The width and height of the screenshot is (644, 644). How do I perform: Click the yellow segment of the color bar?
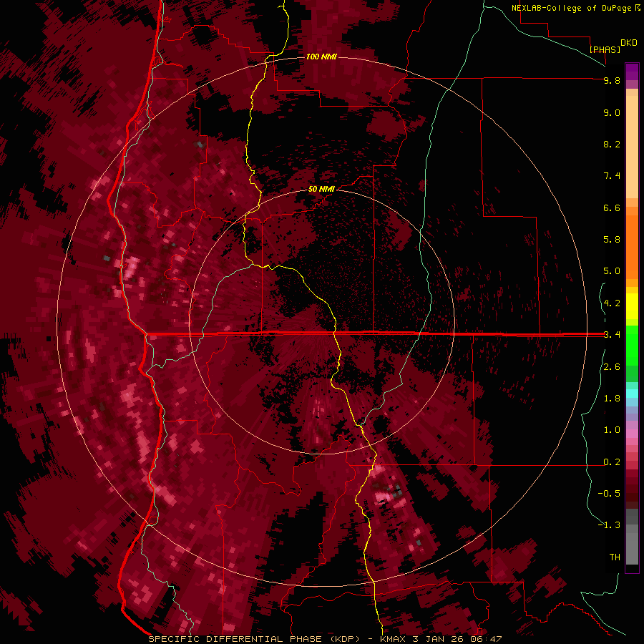click(x=632, y=306)
